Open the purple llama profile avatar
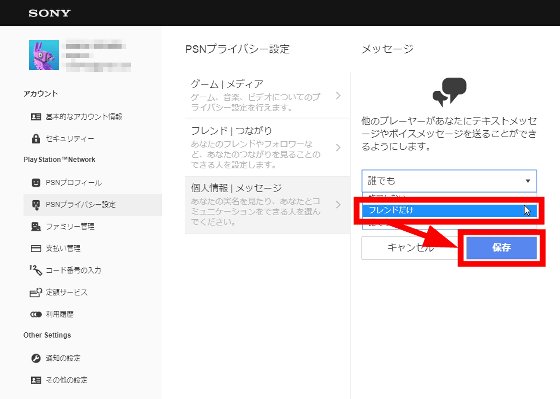Viewport: 560px width, 399px height. click(44, 55)
